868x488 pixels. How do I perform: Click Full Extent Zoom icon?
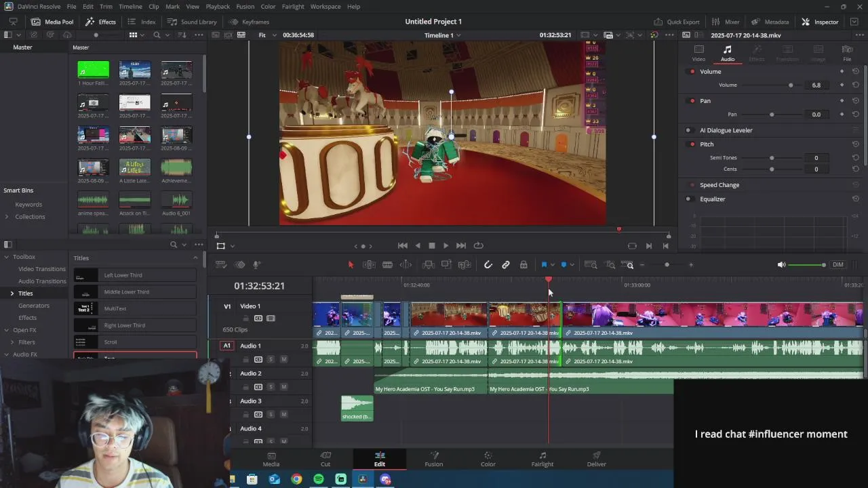coord(591,265)
